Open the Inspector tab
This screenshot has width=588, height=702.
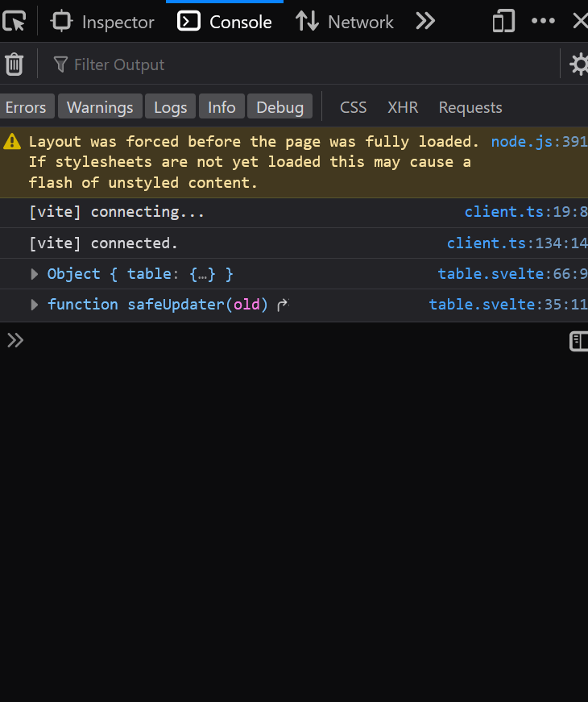pos(103,22)
